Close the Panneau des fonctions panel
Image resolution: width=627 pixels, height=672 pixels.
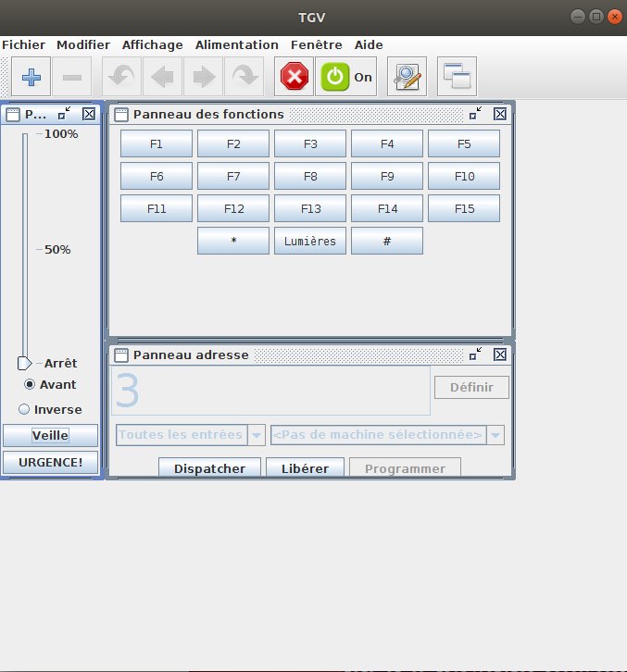tap(500, 114)
